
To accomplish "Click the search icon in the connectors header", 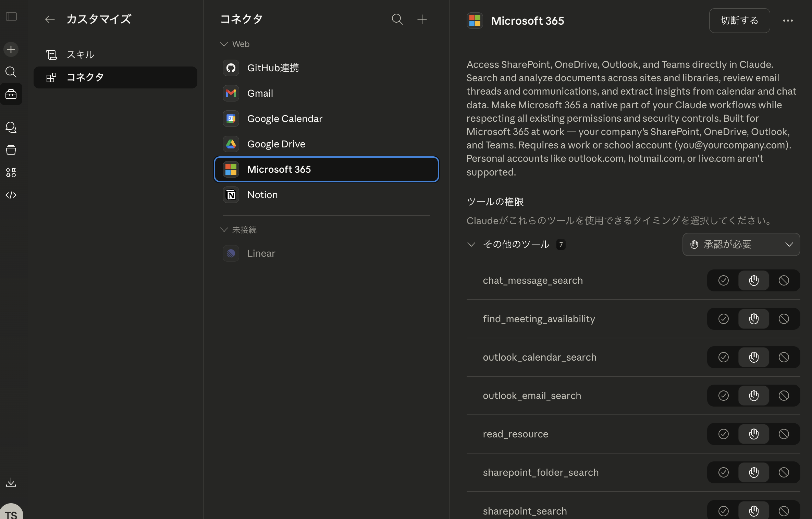I will point(397,19).
